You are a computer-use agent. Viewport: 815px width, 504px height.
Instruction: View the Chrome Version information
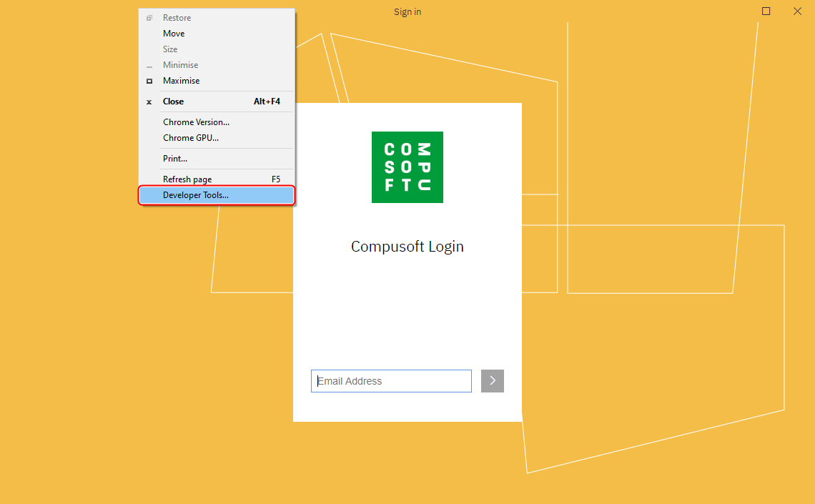(196, 122)
